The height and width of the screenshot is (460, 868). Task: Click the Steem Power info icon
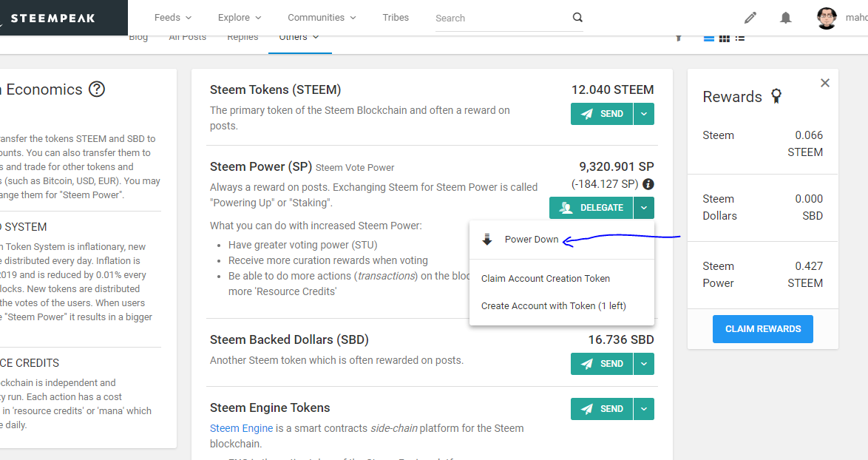(x=648, y=184)
